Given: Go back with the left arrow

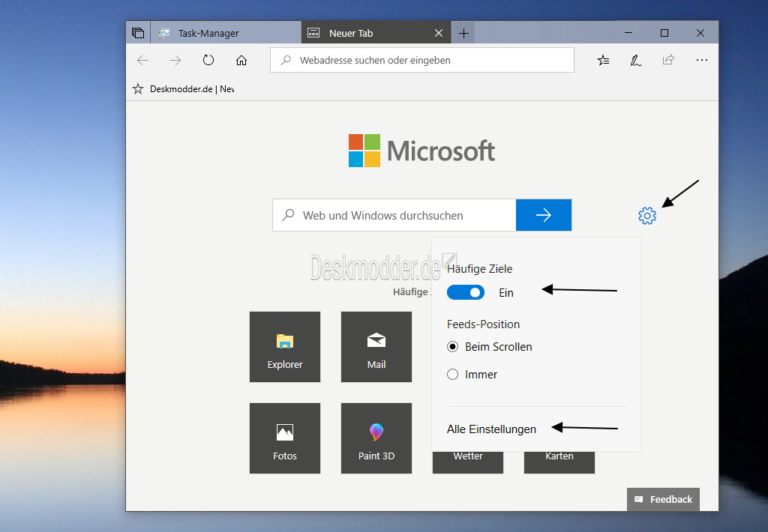Looking at the screenshot, I should tap(142, 60).
